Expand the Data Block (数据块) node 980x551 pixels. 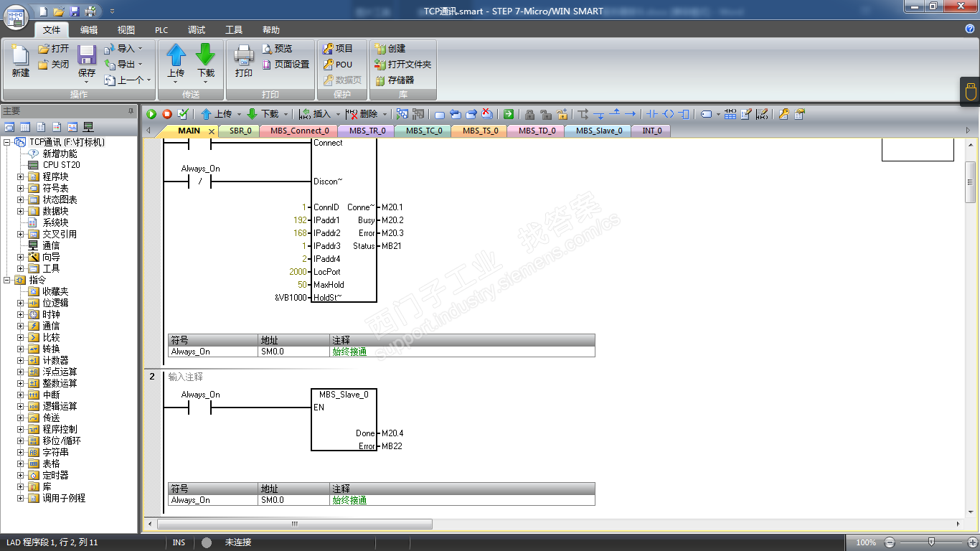(x=21, y=211)
